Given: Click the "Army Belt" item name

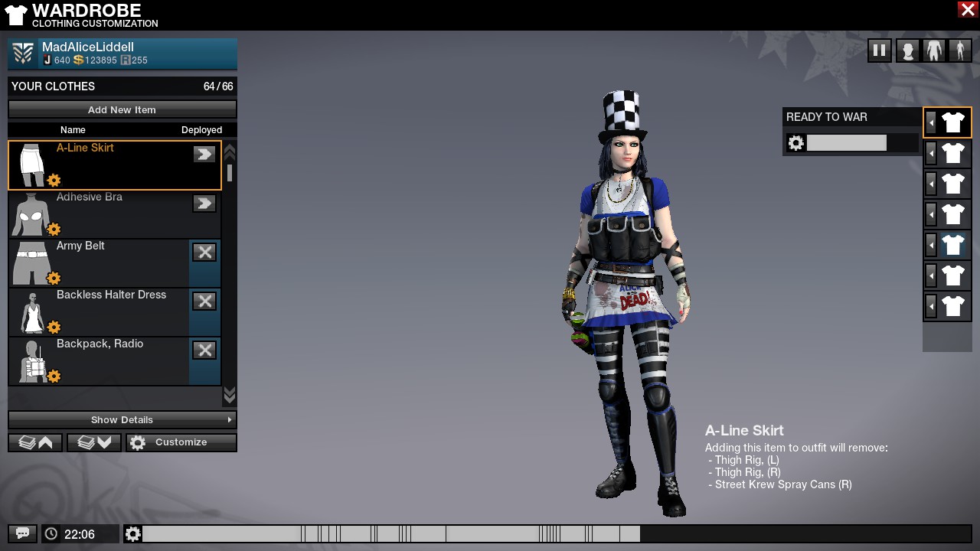Looking at the screenshot, I should coord(80,246).
